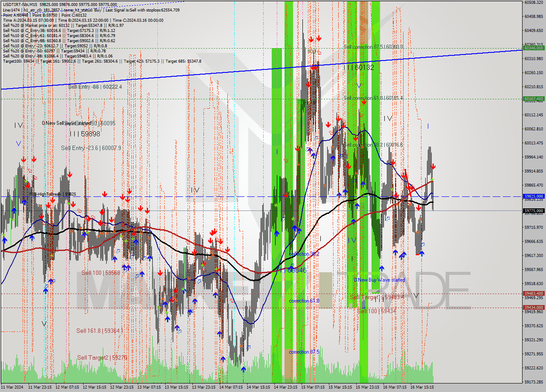Click the '0 New Buy Wave started' label
The image size is (546, 392).
tap(380, 280)
